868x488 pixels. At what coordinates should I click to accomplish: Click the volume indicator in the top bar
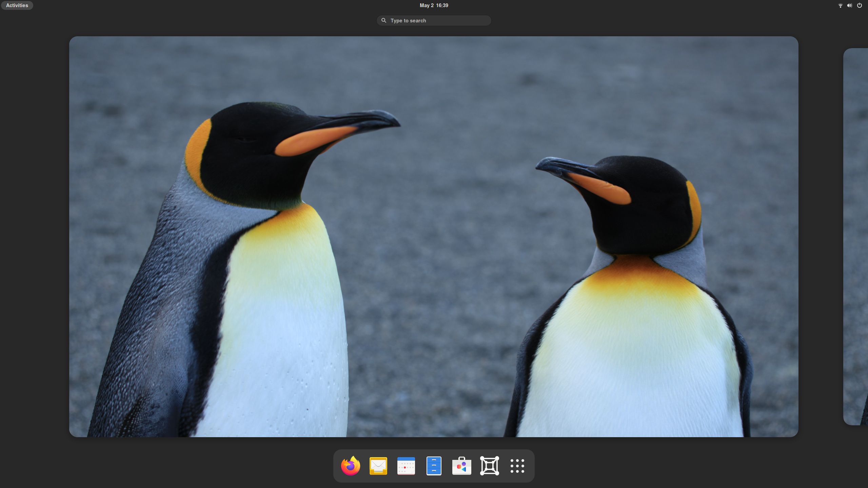pos(849,5)
